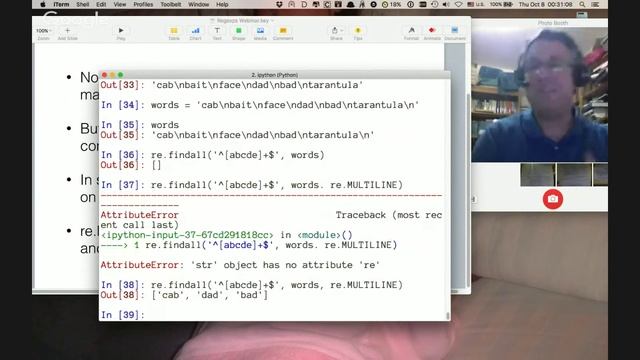640x360 pixels.
Task: Click the Keynote document title dropdown
Action: [x=242, y=20]
